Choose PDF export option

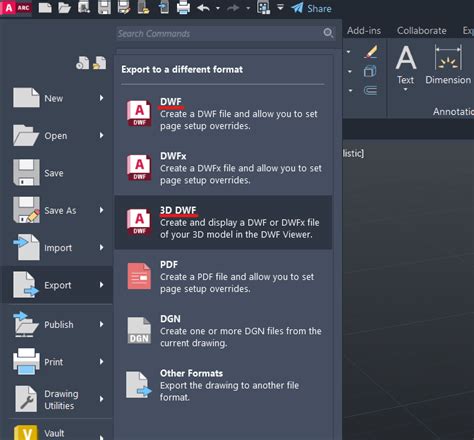(x=223, y=277)
